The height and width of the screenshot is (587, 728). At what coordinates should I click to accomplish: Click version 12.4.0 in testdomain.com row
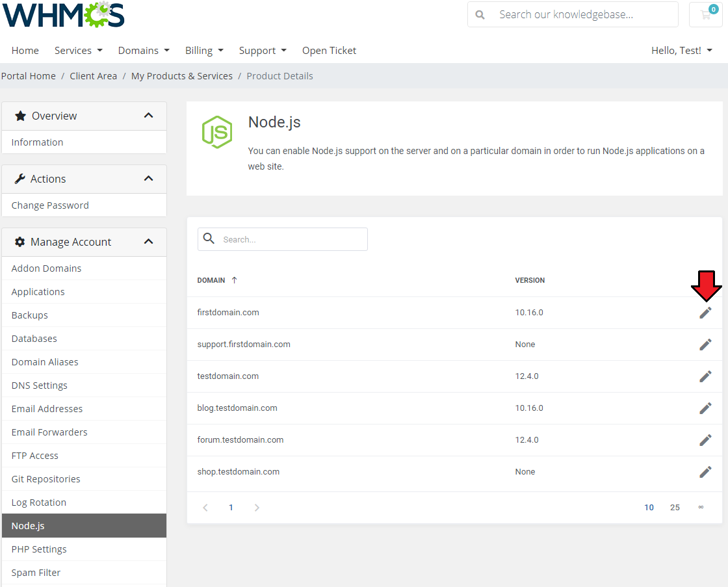pos(527,376)
